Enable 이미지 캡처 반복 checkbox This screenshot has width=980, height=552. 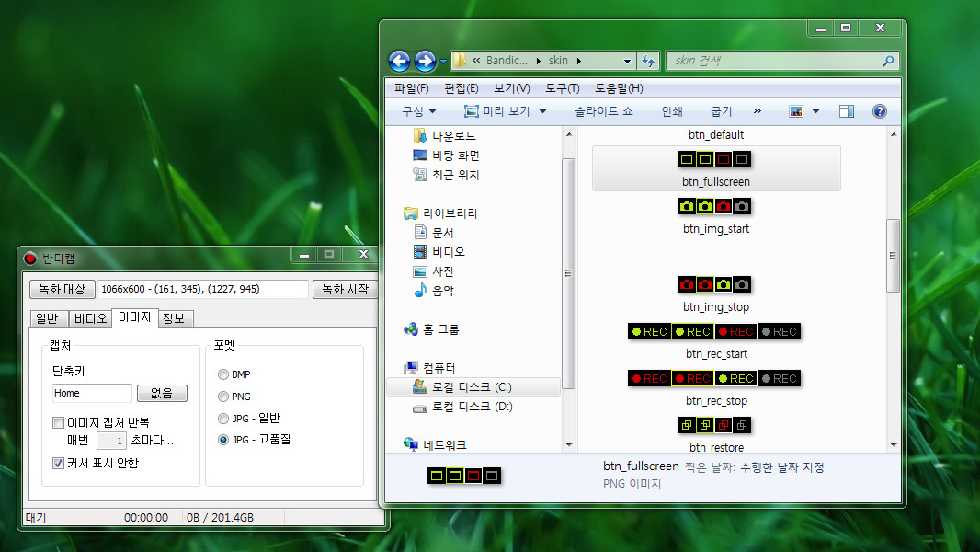click(58, 422)
